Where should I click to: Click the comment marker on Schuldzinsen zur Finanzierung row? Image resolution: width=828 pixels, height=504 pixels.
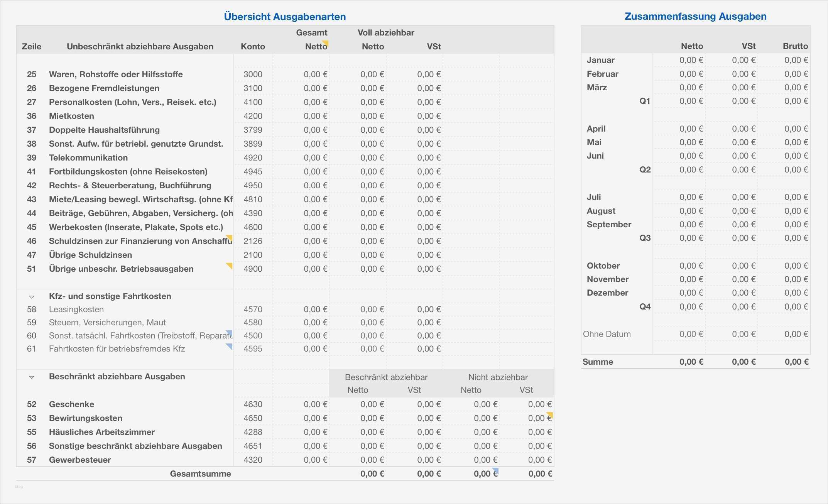[230, 237]
